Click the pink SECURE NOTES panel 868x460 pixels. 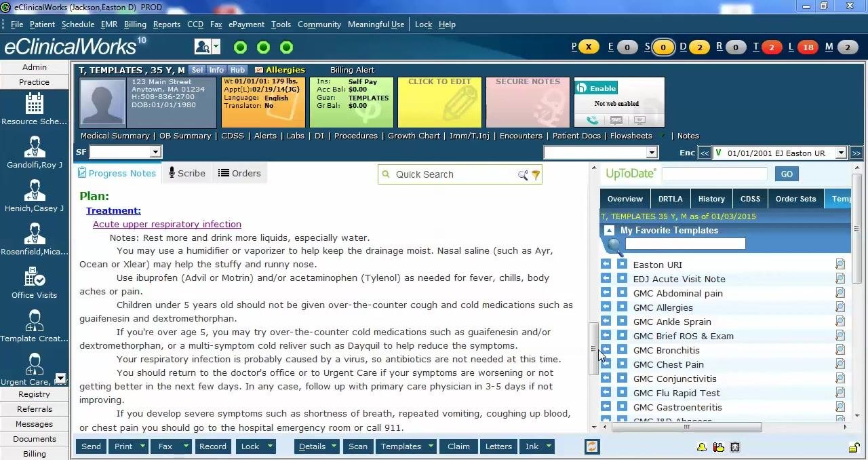tap(528, 102)
